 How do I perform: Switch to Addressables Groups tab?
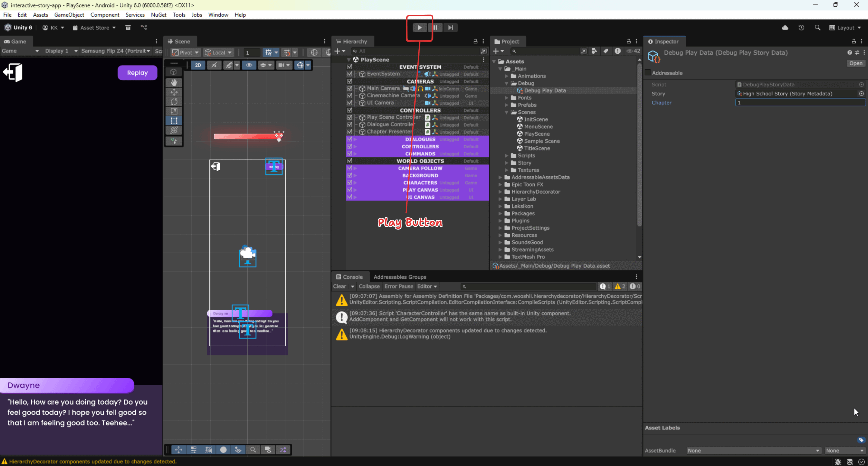point(400,277)
